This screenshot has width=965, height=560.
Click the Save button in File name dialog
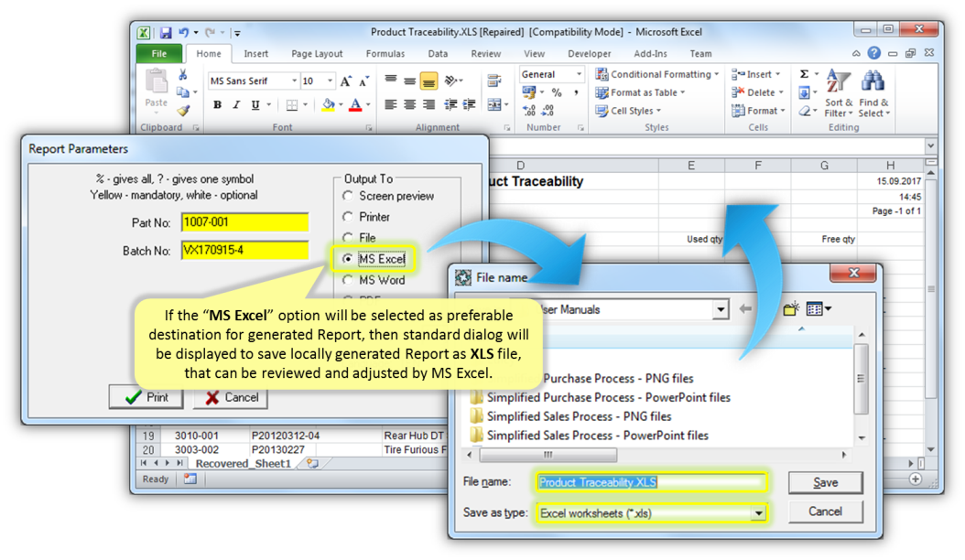[825, 482]
